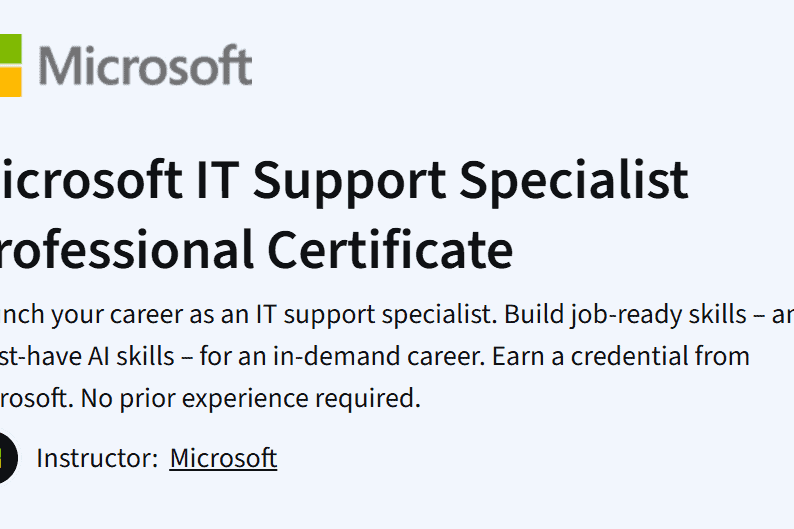
Task: Click the "rofessional" heading text on the second line
Action: coord(126,249)
